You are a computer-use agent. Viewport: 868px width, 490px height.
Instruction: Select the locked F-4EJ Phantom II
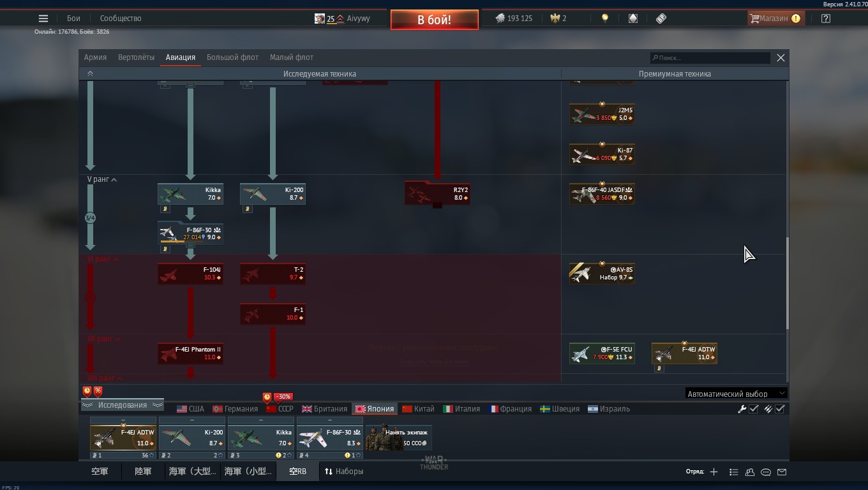click(190, 353)
